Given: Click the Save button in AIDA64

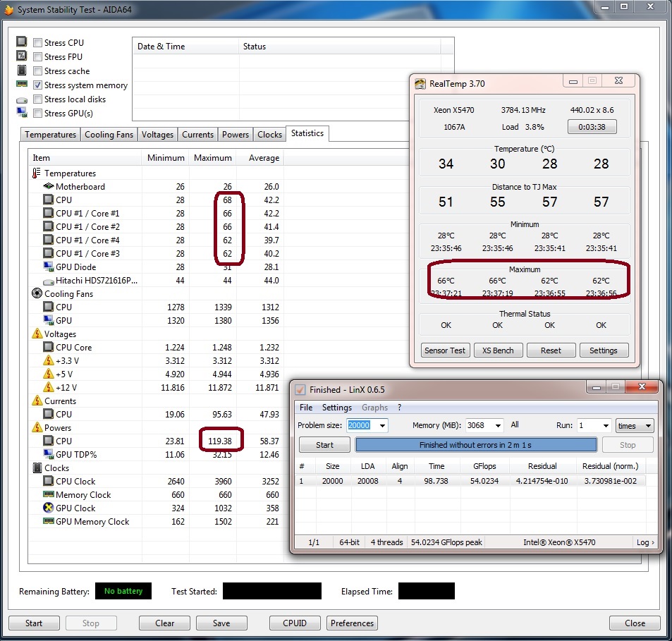Looking at the screenshot, I should (221, 623).
